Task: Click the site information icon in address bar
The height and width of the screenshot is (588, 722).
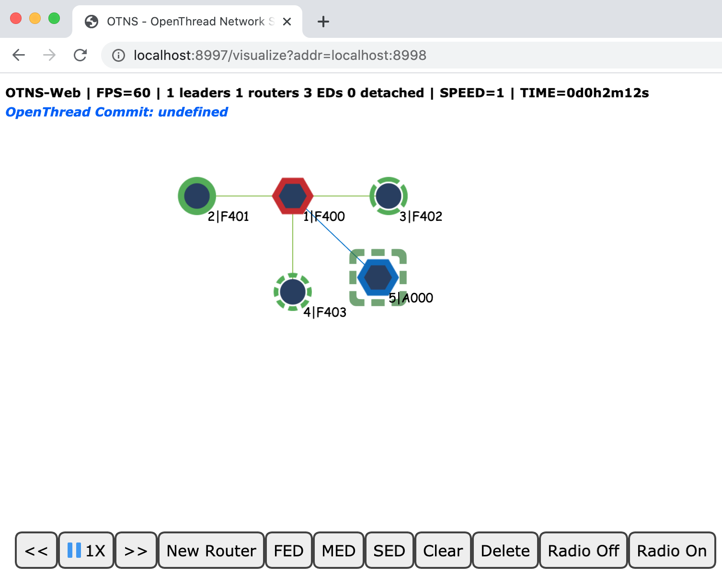Action: click(118, 55)
